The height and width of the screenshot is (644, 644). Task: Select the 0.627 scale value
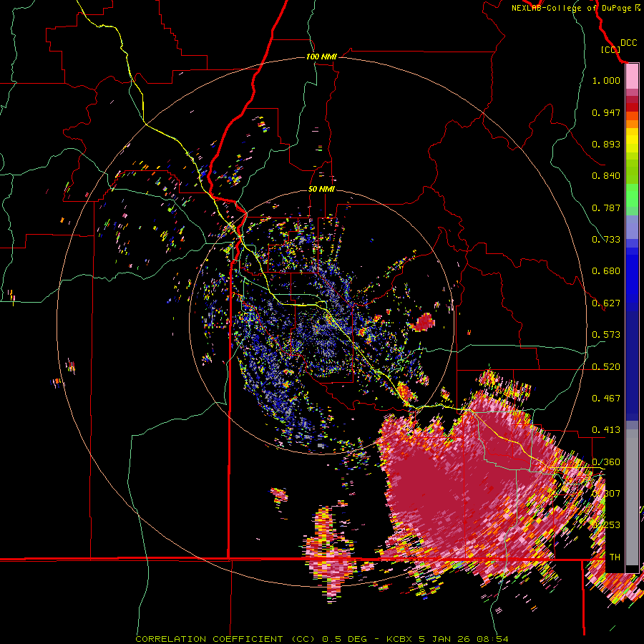[x=606, y=303]
